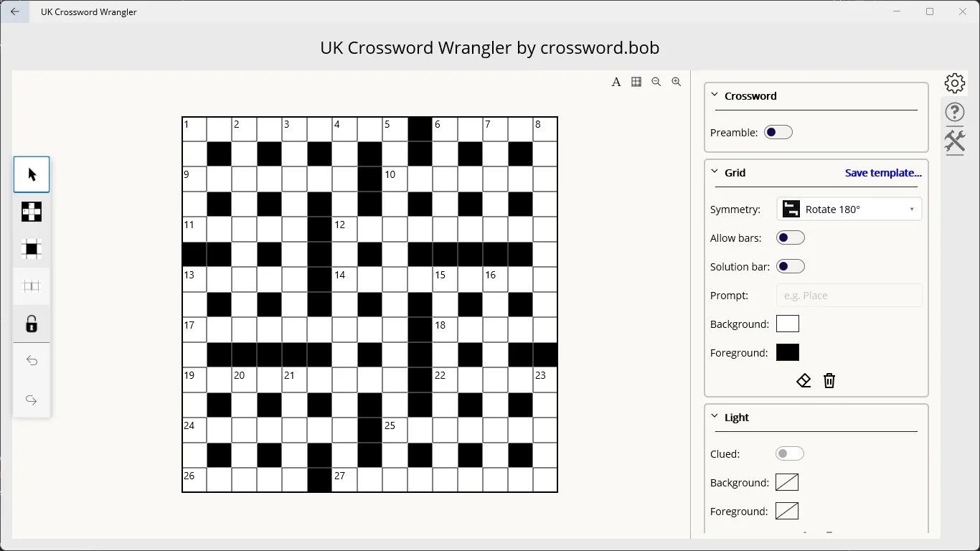Screen dimensions: 980x551
Task: Click the Save template link
Action: pyautogui.click(x=883, y=173)
